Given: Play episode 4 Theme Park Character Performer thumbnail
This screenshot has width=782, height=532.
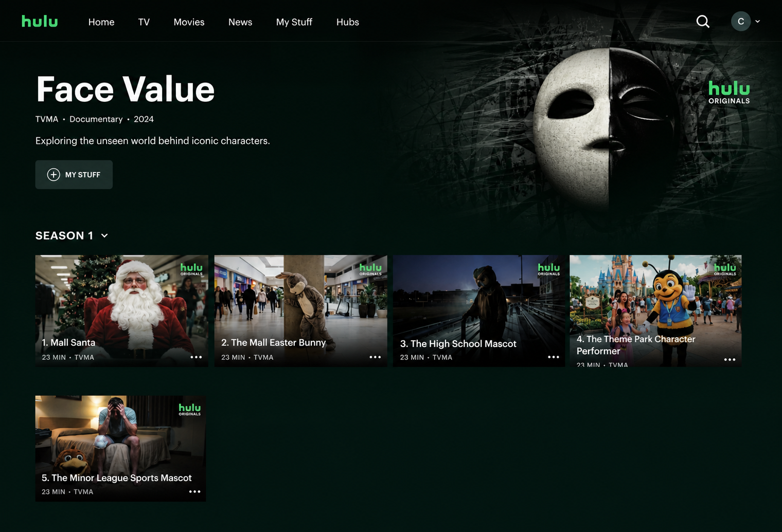Looking at the screenshot, I should pyautogui.click(x=655, y=310).
